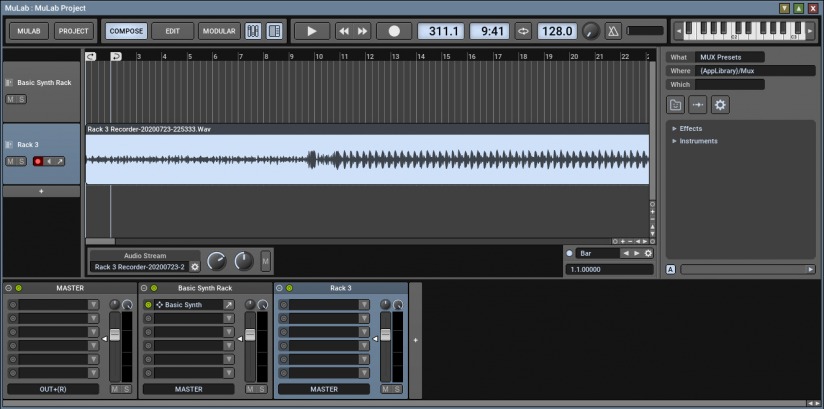Toggle MASTER rack green power LED
Image resolution: width=824 pixels, height=409 pixels.
pyautogui.click(x=18, y=288)
